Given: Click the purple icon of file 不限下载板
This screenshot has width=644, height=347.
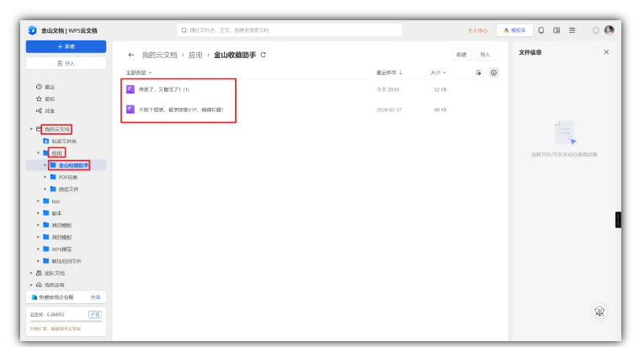Looking at the screenshot, I should (x=130, y=109).
